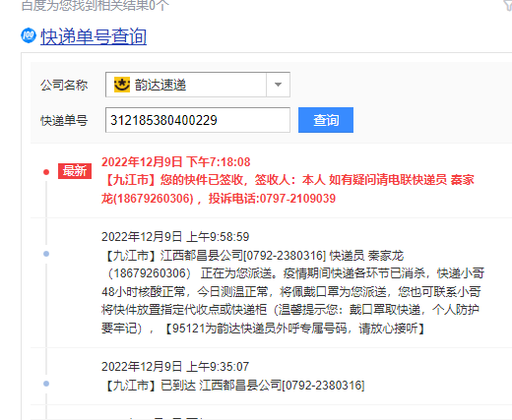Screen dimensions: 512x420
Task: Click the 下午7:18:08 signed-for timestamp
Action: pos(176,162)
